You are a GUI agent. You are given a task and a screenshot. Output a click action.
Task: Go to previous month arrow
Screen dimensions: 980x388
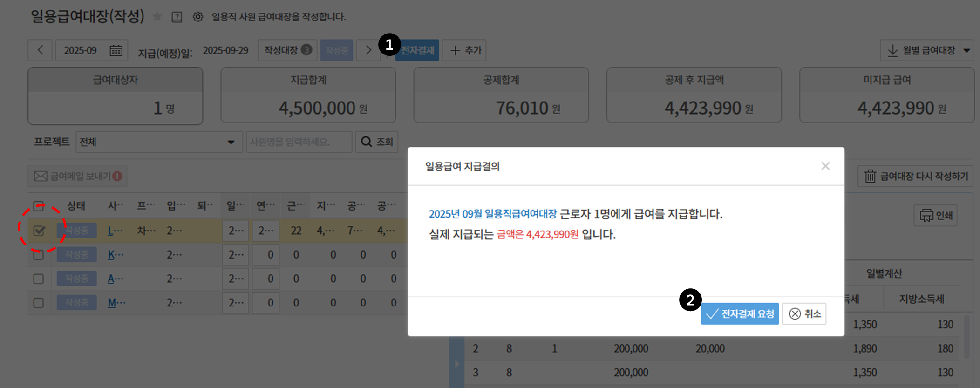[40, 50]
